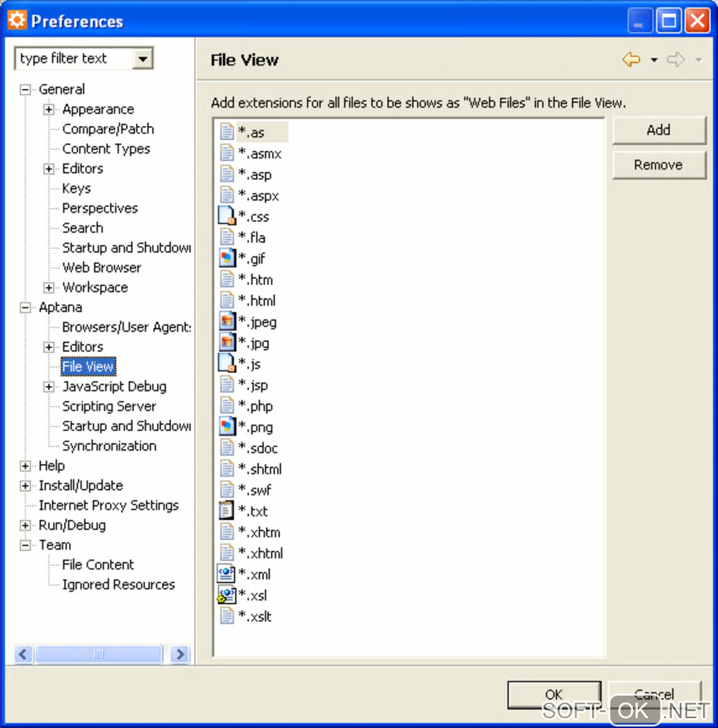Viewport: 718px width, 728px height.
Task: Click the stylesheet icon beside *.css
Action: (x=227, y=216)
